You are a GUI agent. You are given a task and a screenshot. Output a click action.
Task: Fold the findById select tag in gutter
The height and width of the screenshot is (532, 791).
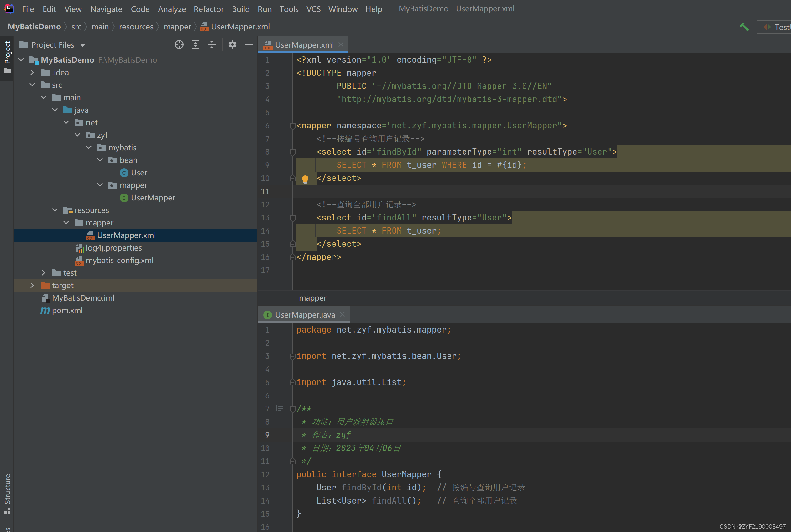click(x=292, y=152)
